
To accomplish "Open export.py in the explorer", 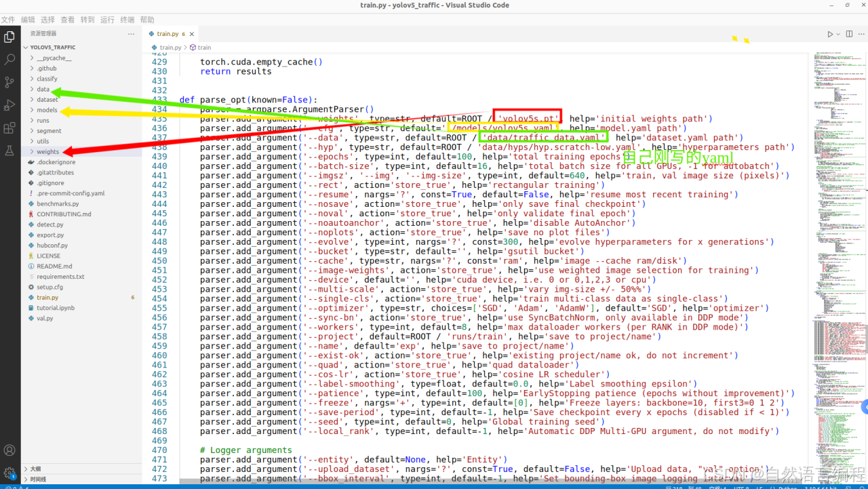I will click(81, 235).
